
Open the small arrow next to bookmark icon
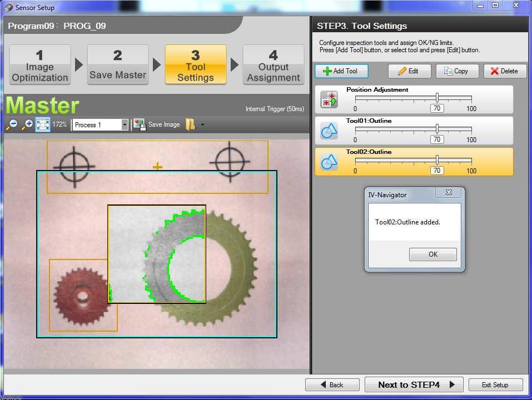(x=202, y=125)
